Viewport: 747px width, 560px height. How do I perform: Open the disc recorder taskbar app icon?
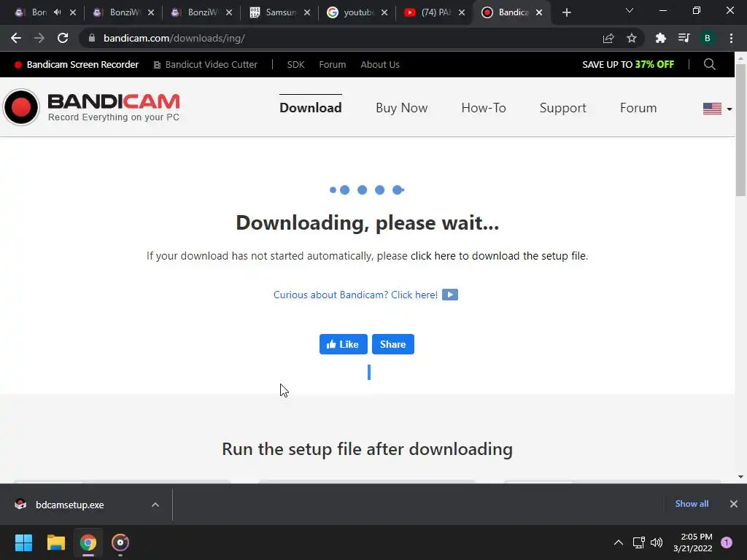[120, 542]
